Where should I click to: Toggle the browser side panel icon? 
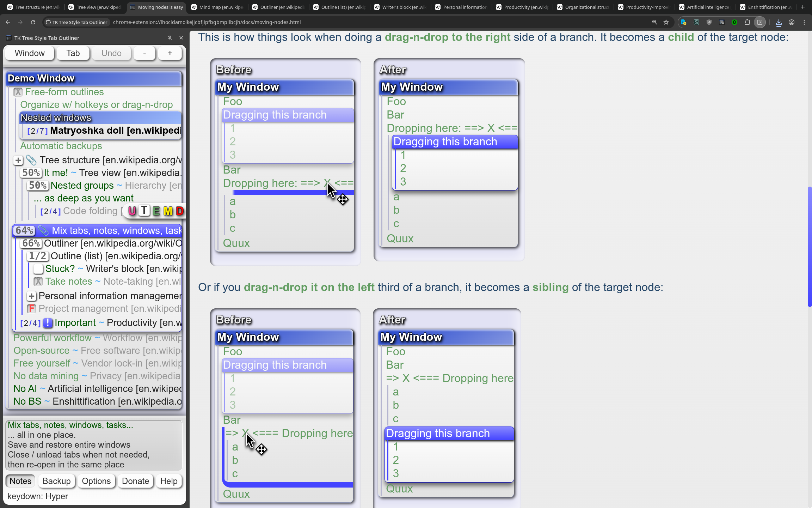(760, 22)
